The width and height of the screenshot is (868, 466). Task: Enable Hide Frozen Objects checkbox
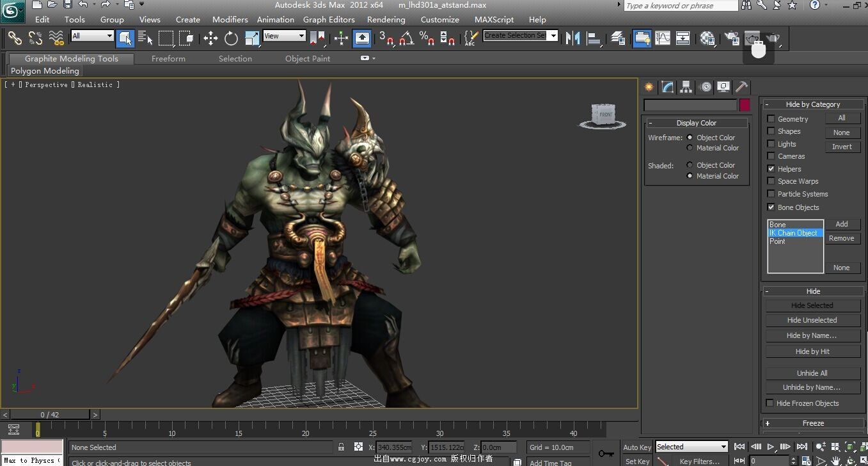pyautogui.click(x=770, y=403)
